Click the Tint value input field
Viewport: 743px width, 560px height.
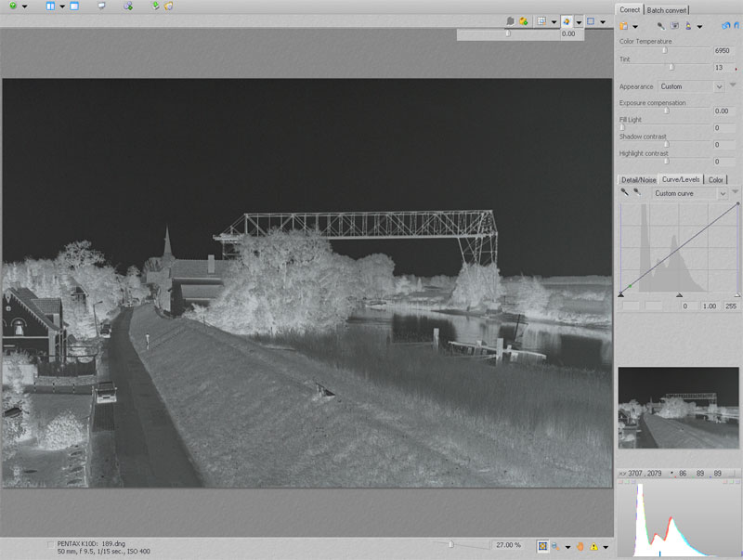tap(722, 68)
